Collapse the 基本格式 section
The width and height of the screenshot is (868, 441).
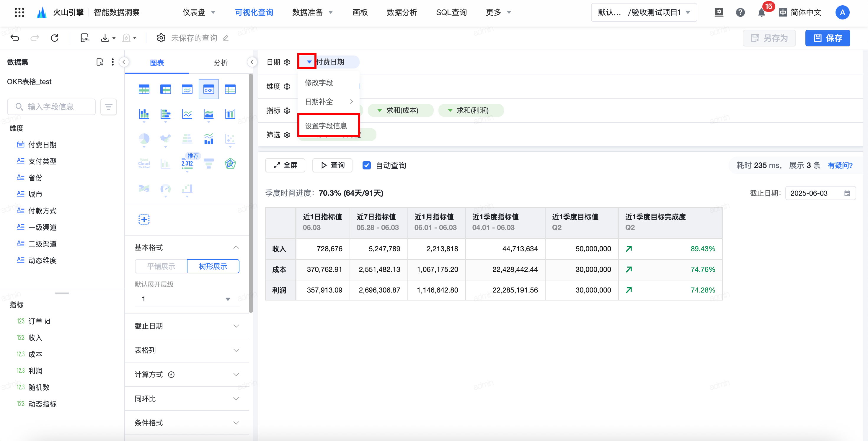187,248
